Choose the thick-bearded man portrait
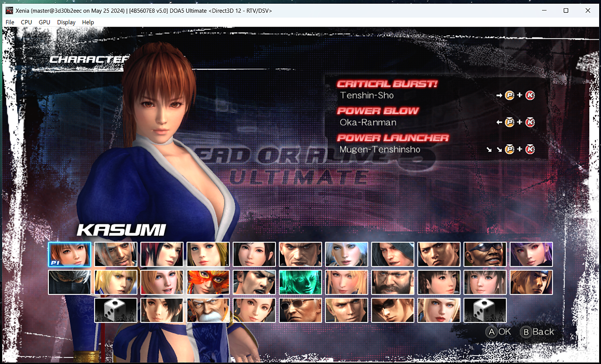This screenshot has width=601, height=364. 393,282
